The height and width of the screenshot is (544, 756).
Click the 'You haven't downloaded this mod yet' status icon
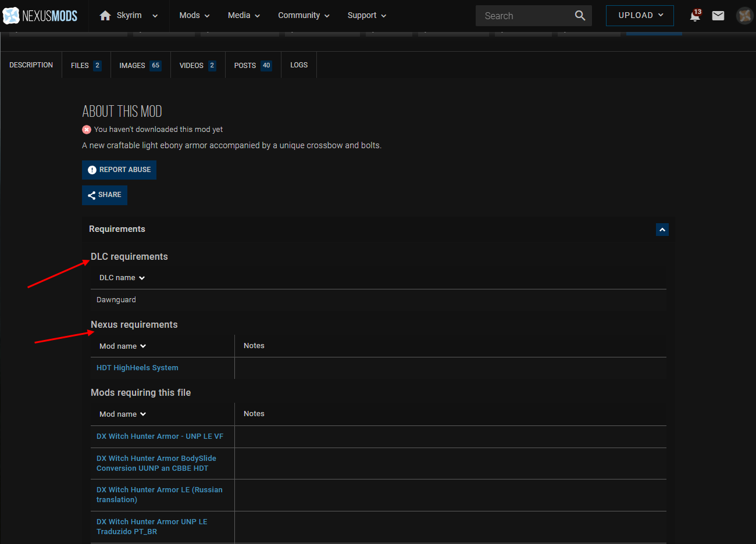coord(87,130)
